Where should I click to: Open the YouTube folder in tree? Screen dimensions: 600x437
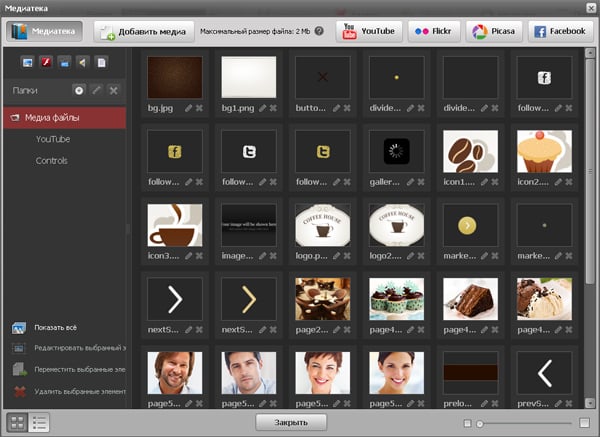(53, 140)
